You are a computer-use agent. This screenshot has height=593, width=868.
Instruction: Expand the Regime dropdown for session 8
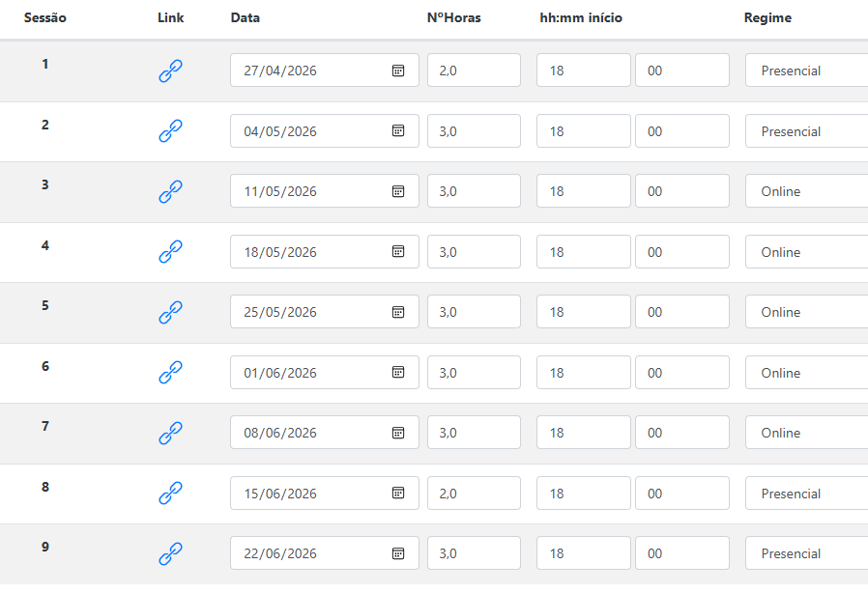tap(806, 494)
